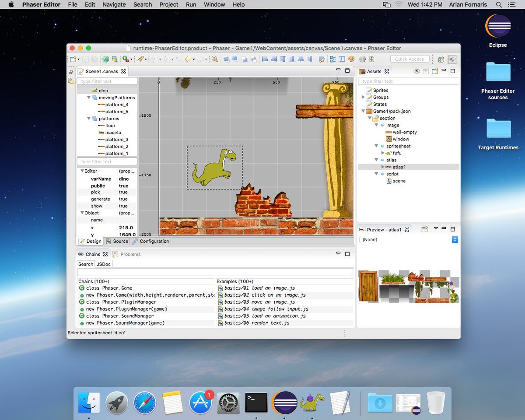Screen dimensions: 525x420
Task: Click the External Tools brush icon
Action: tap(140, 59)
